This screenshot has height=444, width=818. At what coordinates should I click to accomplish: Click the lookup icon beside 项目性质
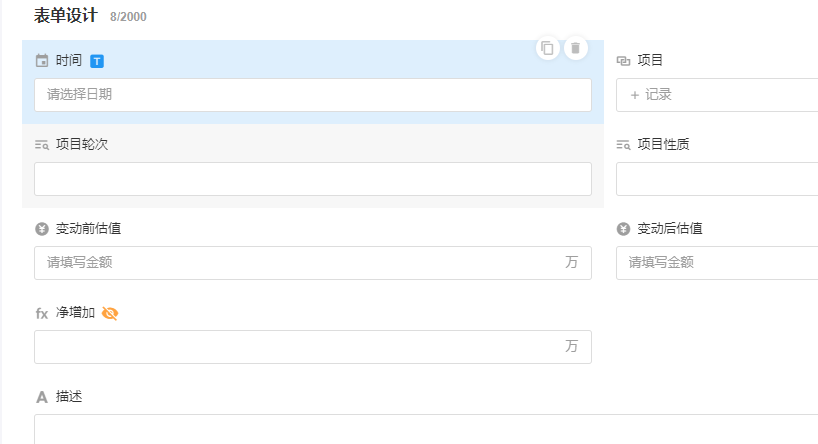[x=624, y=145]
